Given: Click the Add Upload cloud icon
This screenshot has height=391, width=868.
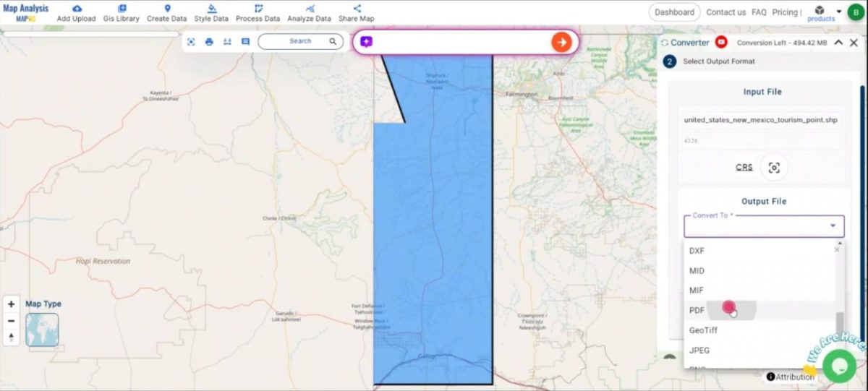Looking at the screenshot, I should [x=77, y=9].
